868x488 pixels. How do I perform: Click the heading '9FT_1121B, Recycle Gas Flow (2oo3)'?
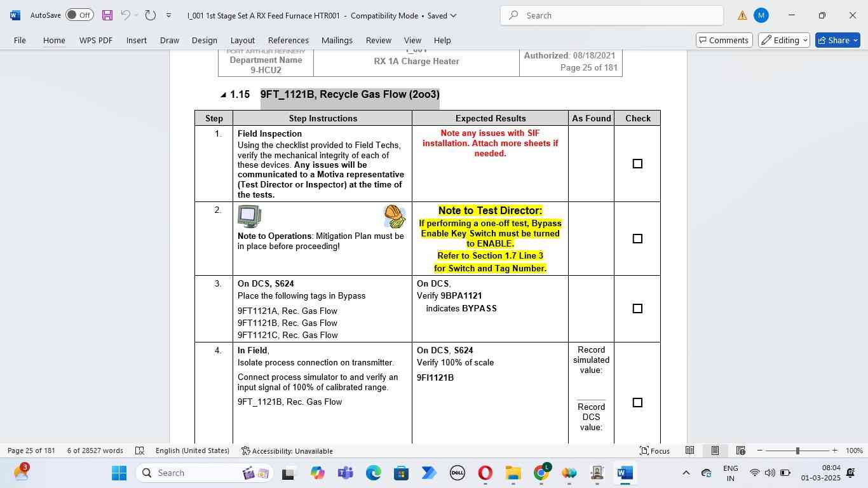click(349, 95)
